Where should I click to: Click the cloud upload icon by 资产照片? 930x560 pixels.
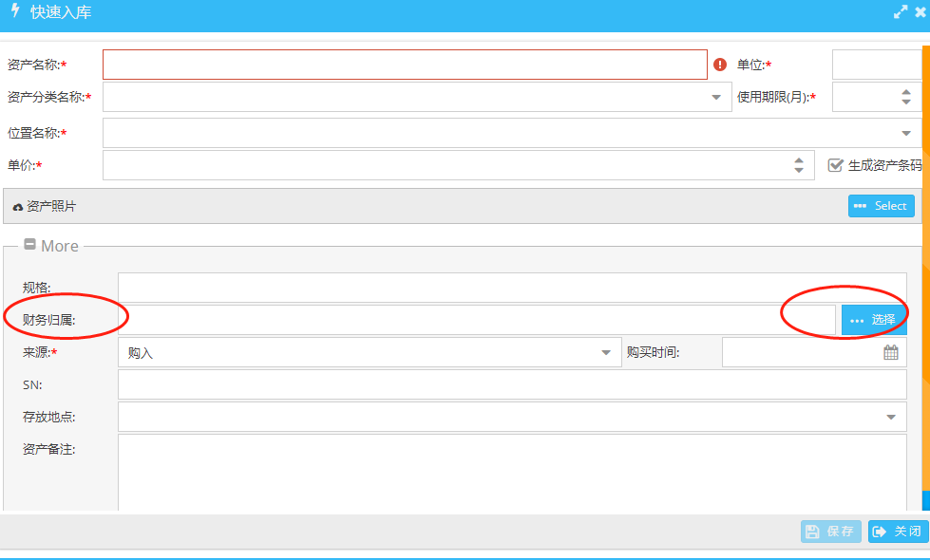coord(18,207)
